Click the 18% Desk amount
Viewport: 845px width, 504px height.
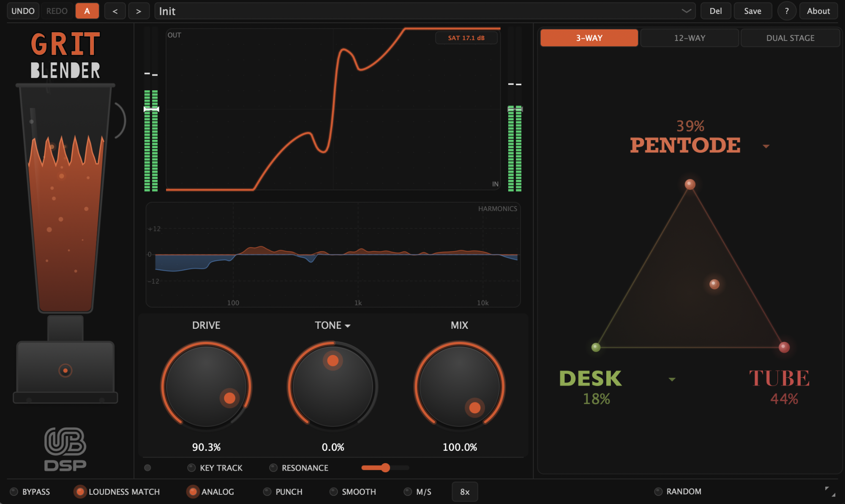click(597, 399)
